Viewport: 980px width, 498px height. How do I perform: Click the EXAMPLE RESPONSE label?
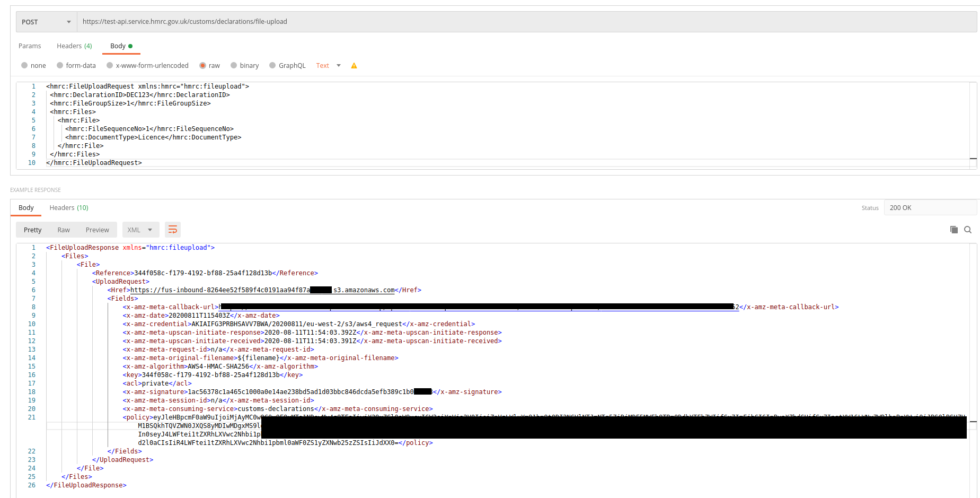click(x=36, y=190)
